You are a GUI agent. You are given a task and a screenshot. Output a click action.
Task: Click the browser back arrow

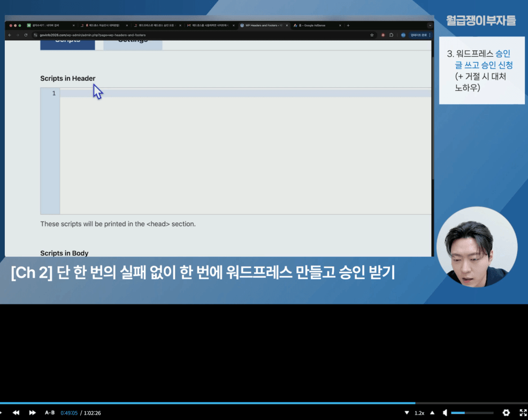10,35
